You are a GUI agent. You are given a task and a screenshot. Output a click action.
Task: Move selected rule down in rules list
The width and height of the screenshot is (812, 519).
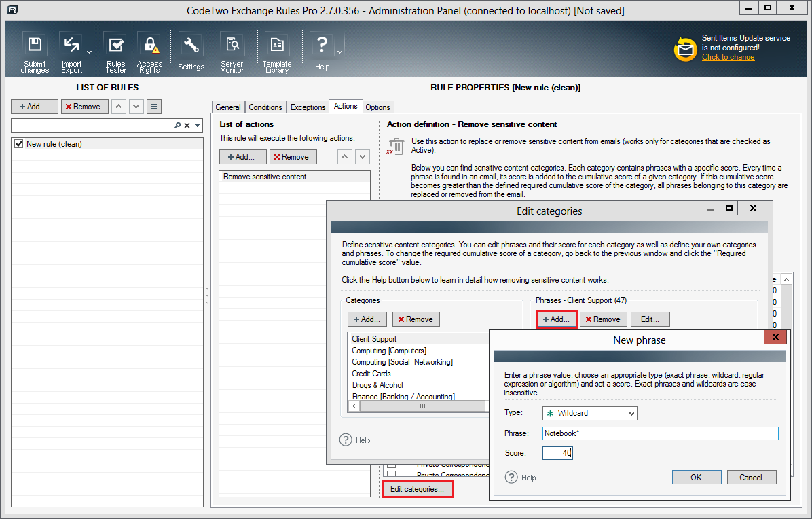(x=136, y=107)
